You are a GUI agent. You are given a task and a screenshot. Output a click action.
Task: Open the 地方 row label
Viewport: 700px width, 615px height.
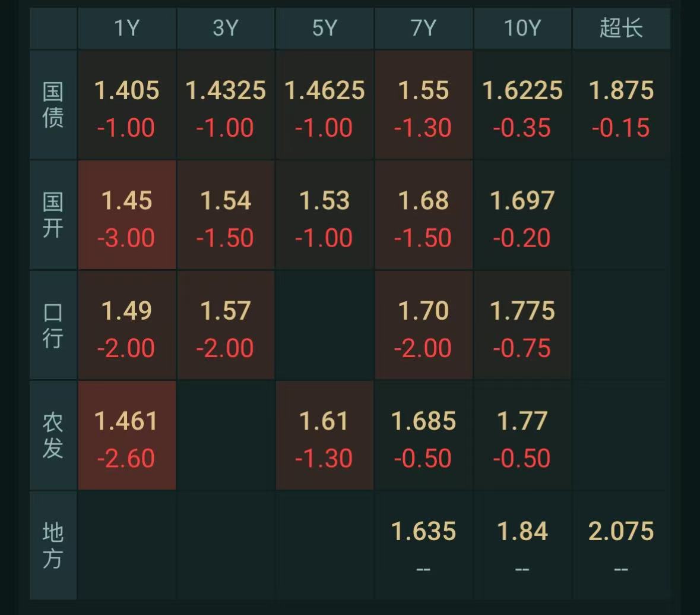53,545
